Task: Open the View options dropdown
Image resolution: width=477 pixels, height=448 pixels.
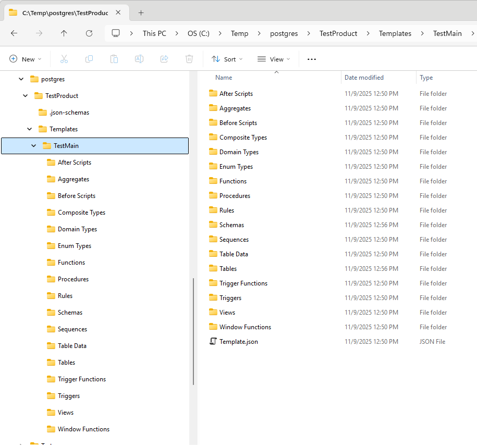Action: point(273,59)
